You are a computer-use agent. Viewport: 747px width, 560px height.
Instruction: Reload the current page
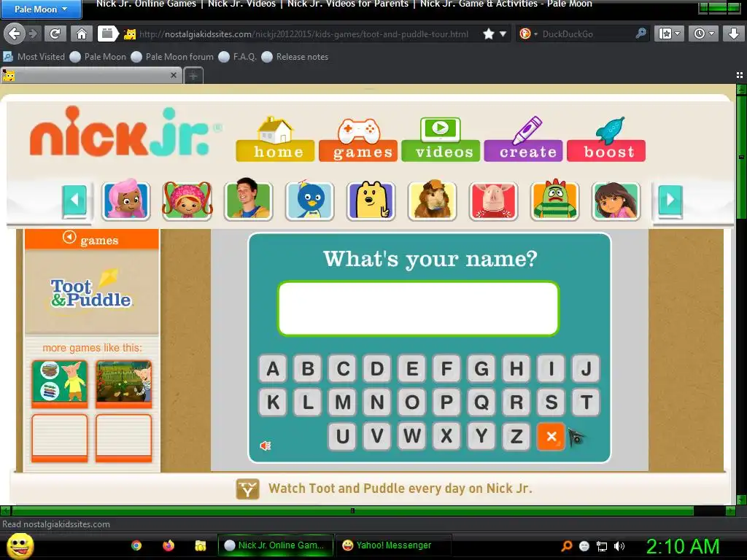pos(55,34)
